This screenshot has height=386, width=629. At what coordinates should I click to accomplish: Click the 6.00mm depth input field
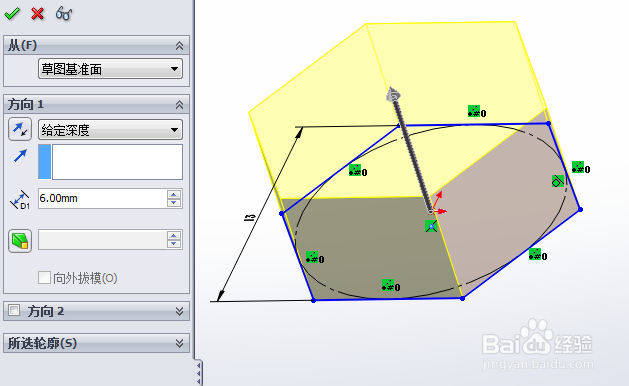coord(102,199)
